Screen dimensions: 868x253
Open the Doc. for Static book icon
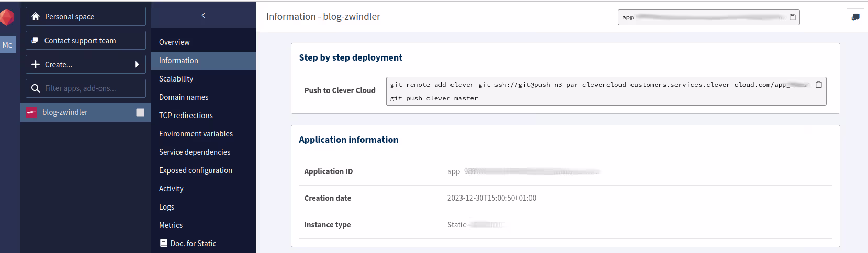164,244
